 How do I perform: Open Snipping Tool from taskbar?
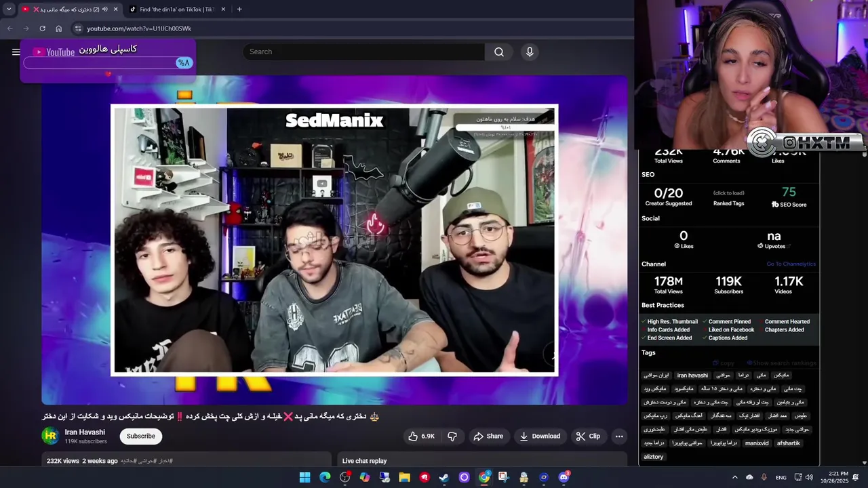pyautogui.click(x=504, y=477)
